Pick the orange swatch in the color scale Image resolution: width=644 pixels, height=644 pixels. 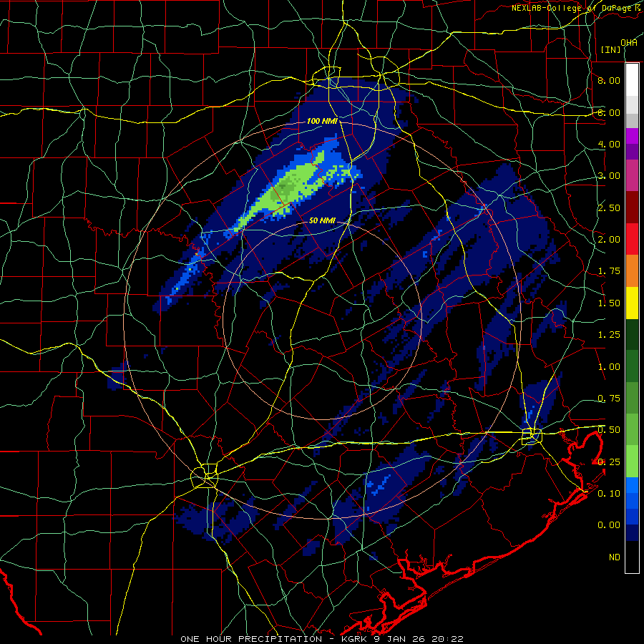(x=632, y=271)
